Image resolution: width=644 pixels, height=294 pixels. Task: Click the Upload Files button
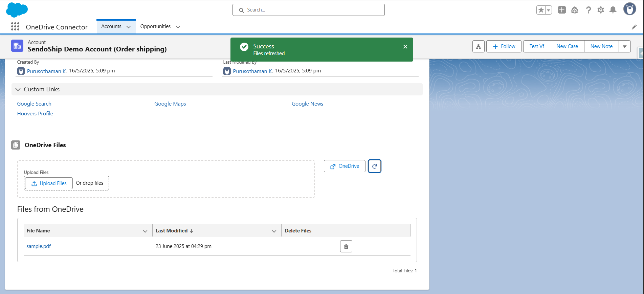49,183
